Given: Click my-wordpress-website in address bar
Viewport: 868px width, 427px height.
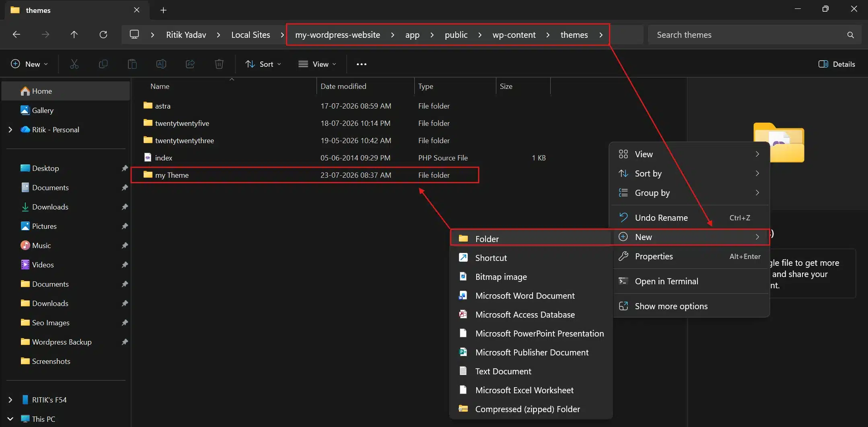Looking at the screenshot, I should point(337,35).
